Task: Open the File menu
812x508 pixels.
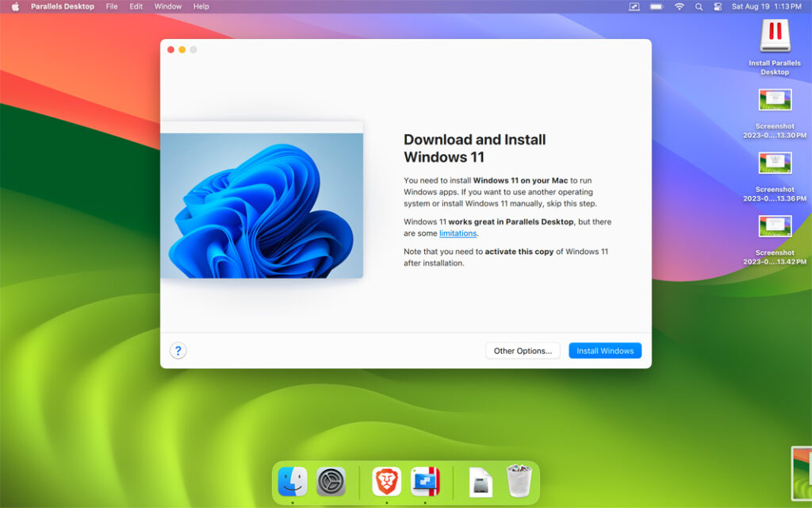Action: (111, 6)
